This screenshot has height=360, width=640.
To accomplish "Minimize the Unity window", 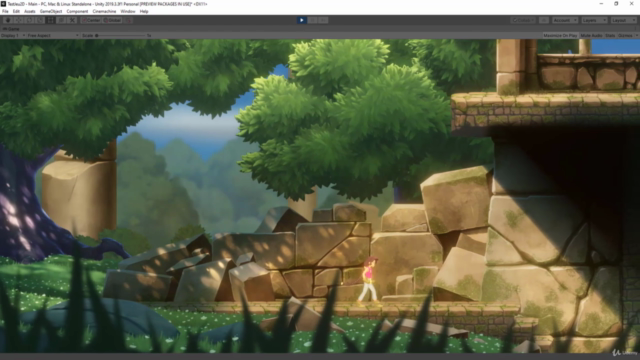I will tap(601, 4).
